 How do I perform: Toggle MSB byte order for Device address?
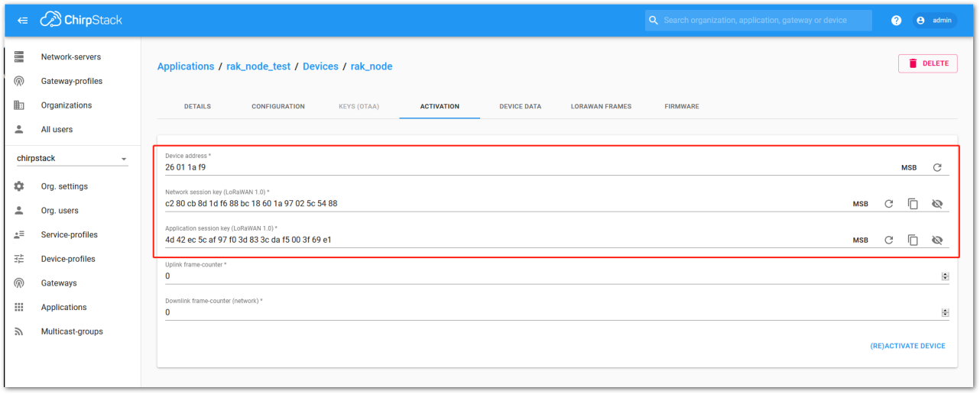point(909,168)
